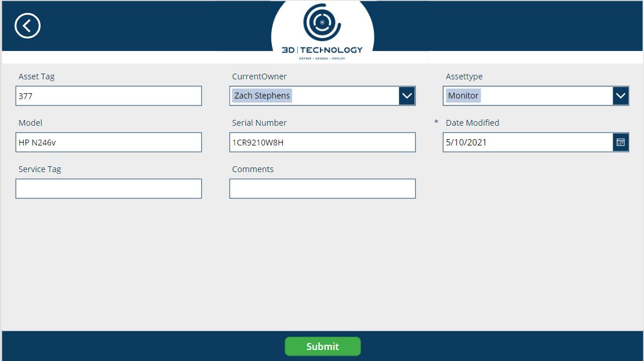The width and height of the screenshot is (644, 361).
Task: Click the required field asterisk by Date Modified
Action: [436, 122]
